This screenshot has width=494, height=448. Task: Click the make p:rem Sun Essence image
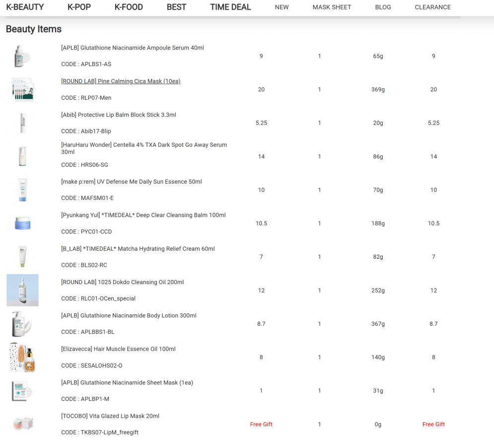pyautogui.click(x=22, y=190)
